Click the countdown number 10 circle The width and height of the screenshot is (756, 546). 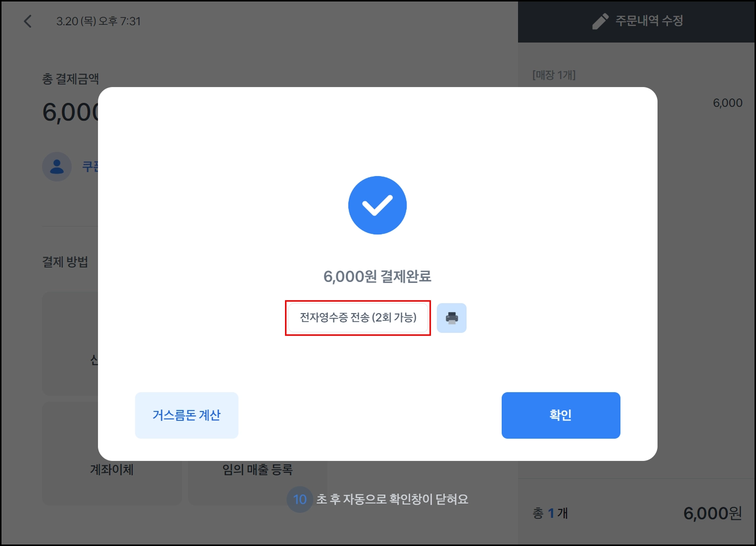[300, 500]
